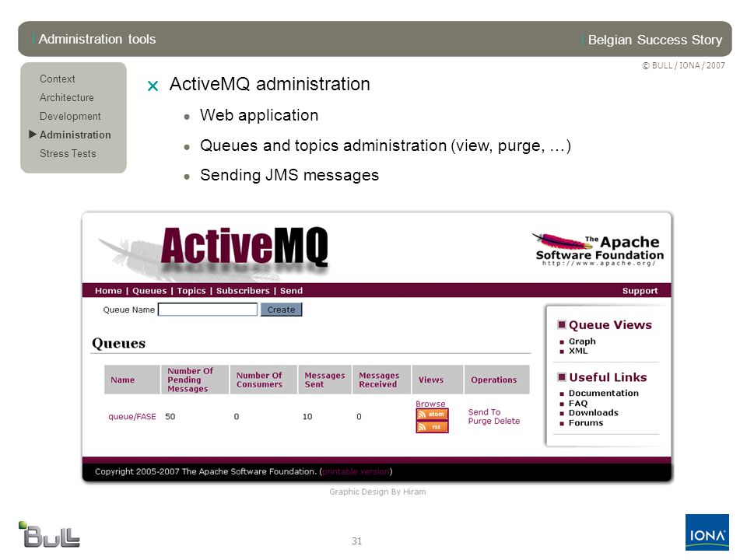The height and width of the screenshot is (560, 747).
Task: Click the Graphic Design By Hiram text
Action: point(377,492)
